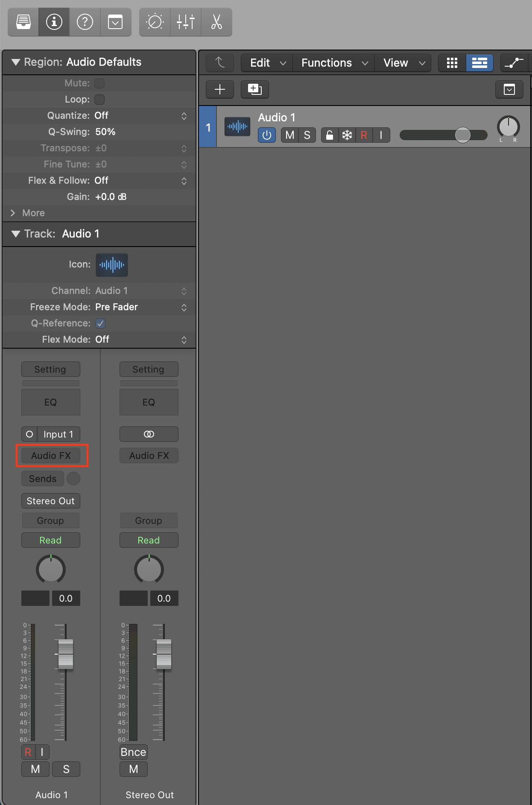
Task: Open EQ on Stereo Out channel strip
Action: 149,402
